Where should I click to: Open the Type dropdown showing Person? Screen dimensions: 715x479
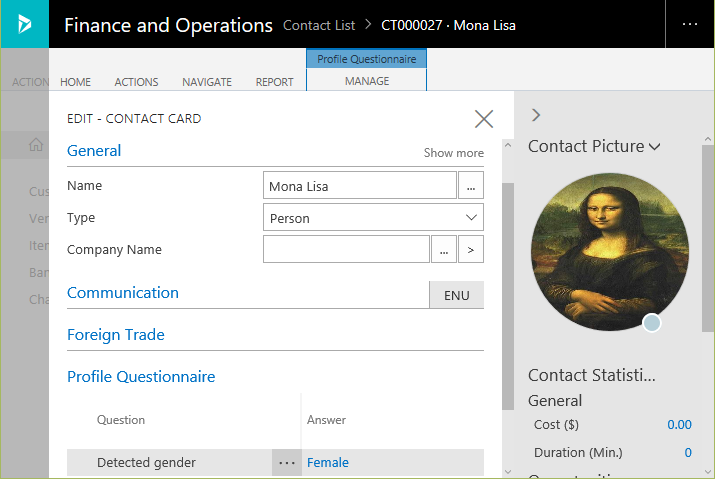373,217
